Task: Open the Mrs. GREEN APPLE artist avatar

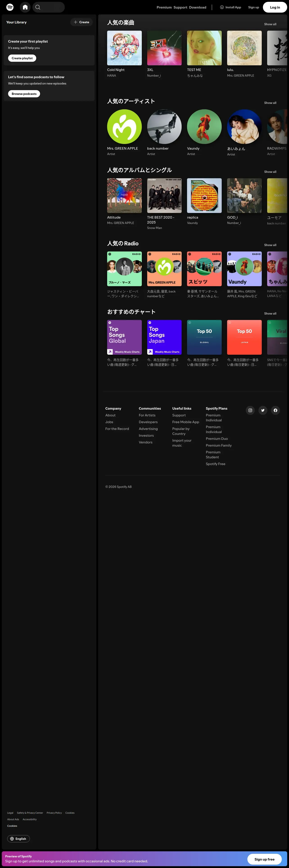Action: click(x=124, y=127)
